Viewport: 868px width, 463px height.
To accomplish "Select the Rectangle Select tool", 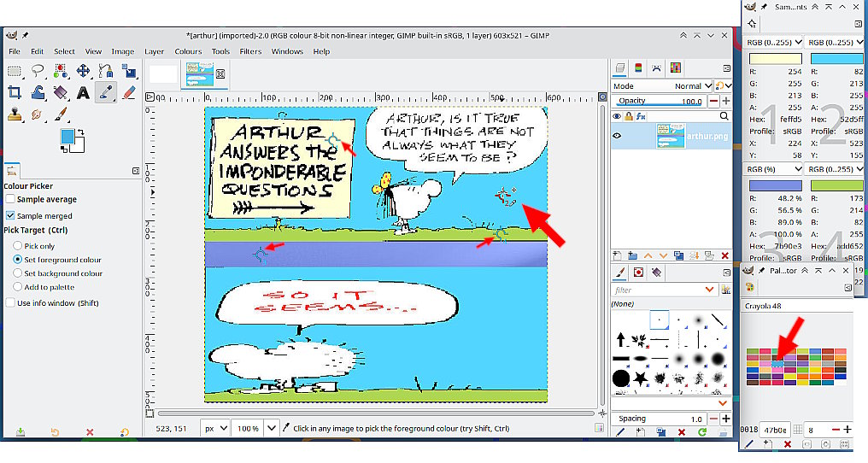I will pos(15,71).
